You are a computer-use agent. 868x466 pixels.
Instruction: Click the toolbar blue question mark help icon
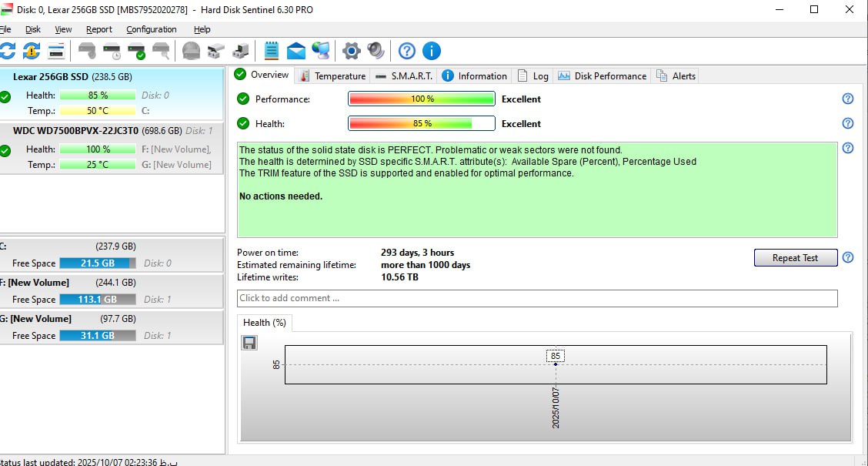coord(407,51)
